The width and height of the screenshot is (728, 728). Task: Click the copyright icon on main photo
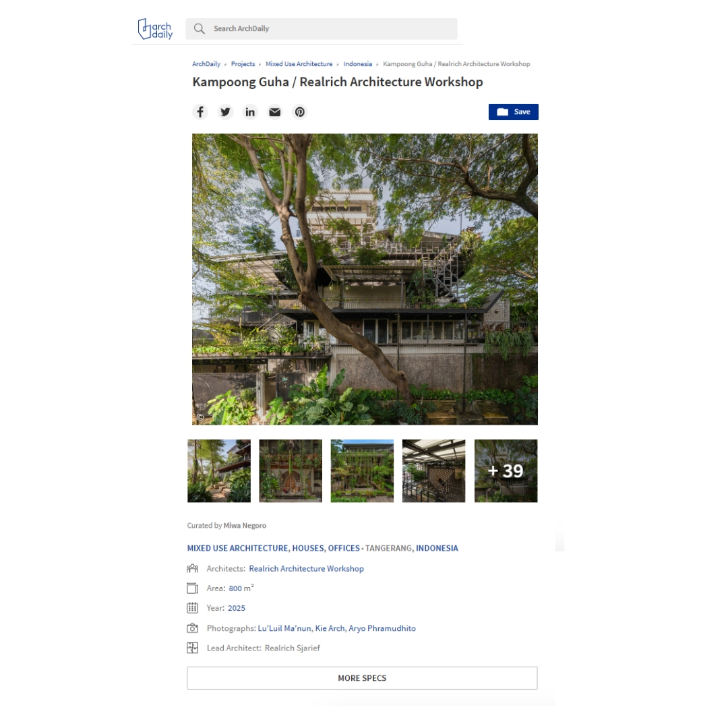tap(200, 417)
